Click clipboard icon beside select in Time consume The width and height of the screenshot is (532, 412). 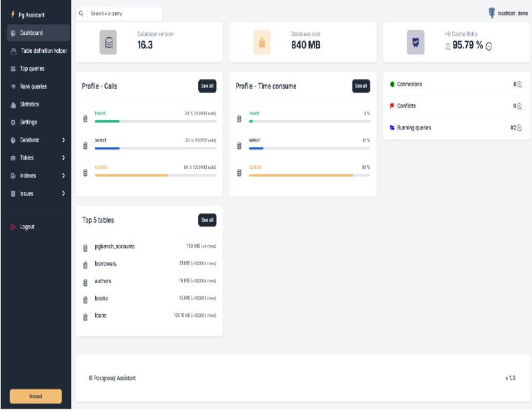[239, 146]
